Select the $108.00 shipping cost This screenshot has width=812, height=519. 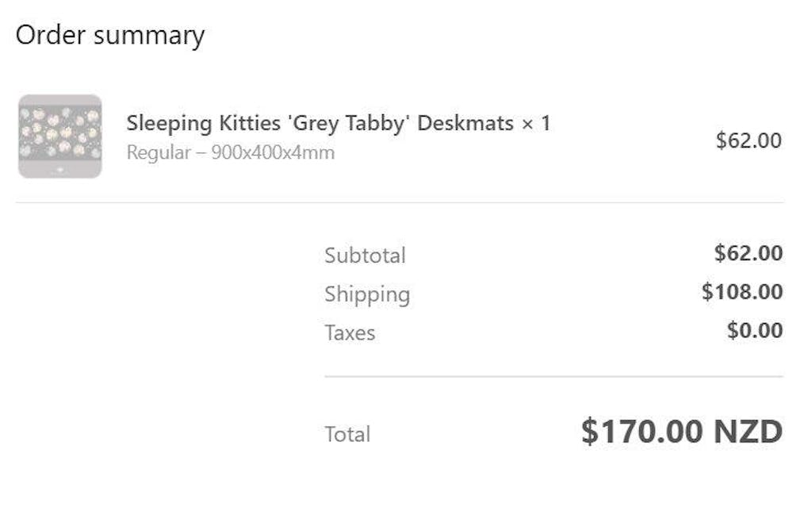pos(742,291)
